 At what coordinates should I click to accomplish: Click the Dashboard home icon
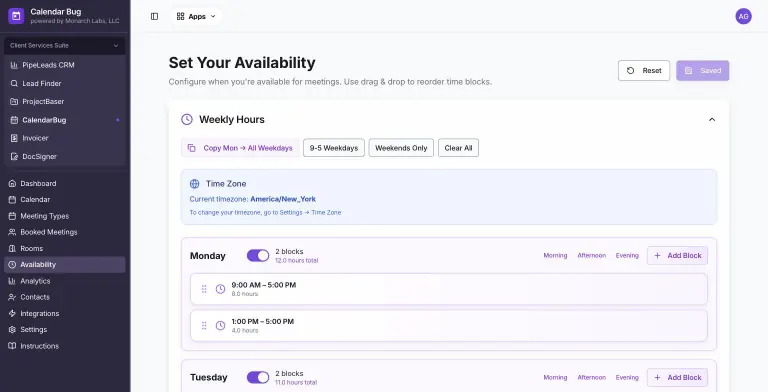[x=12, y=183]
